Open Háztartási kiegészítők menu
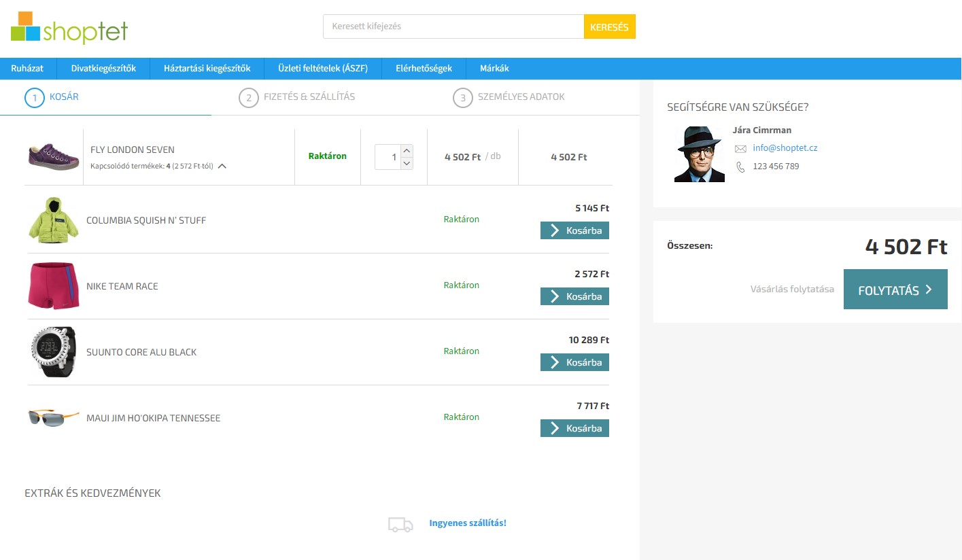Image resolution: width=962 pixels, height=560 pixels. [x=207, y=69]
